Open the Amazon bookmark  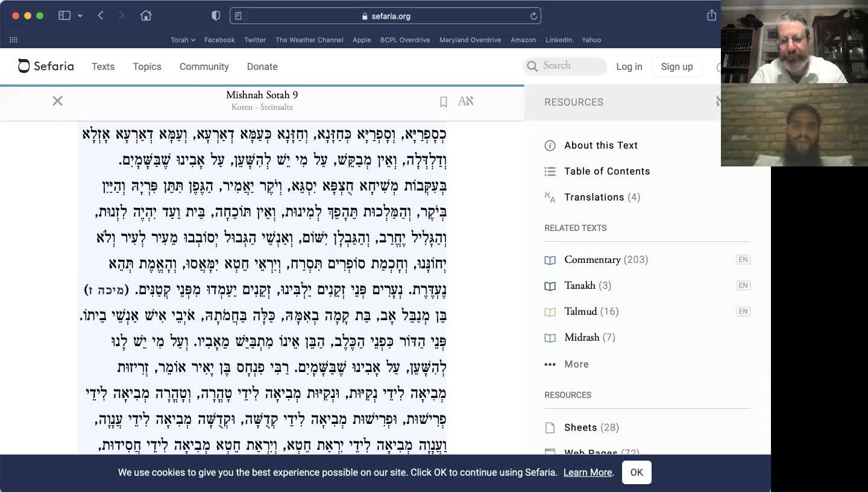pos(523,40)
